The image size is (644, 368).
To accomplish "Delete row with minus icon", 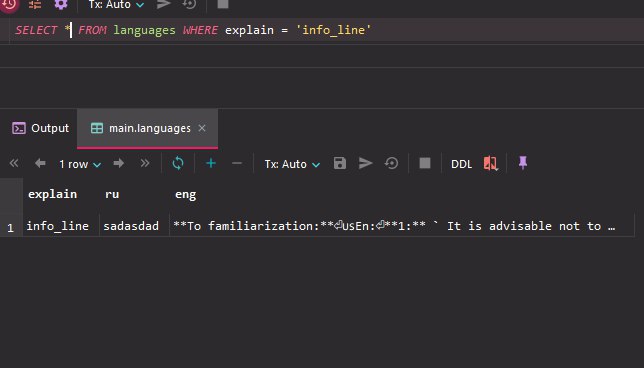I will click(x=237, y=163).
